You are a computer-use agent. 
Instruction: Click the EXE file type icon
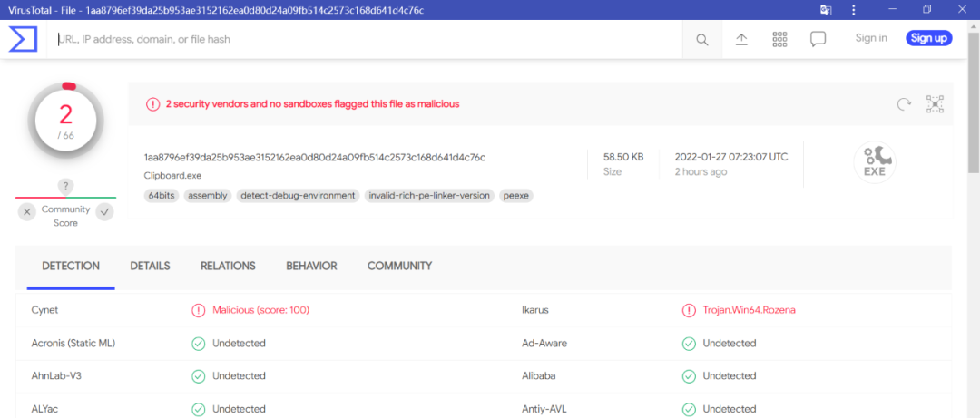875,162
